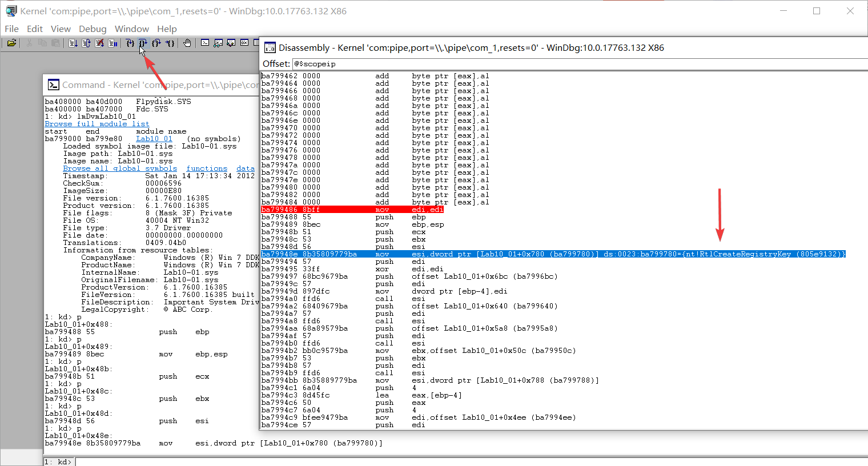Follow the 'Browse all global symbols' link
The width and height of the screenshot is (868, 466).
[120, 168]
